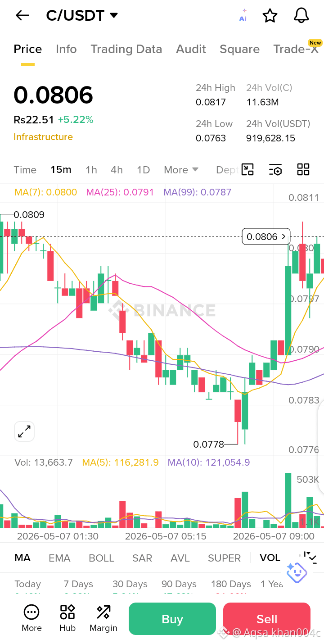Tap the 24h High value 0.0817

pyautogui.click(x=211, y=102)
